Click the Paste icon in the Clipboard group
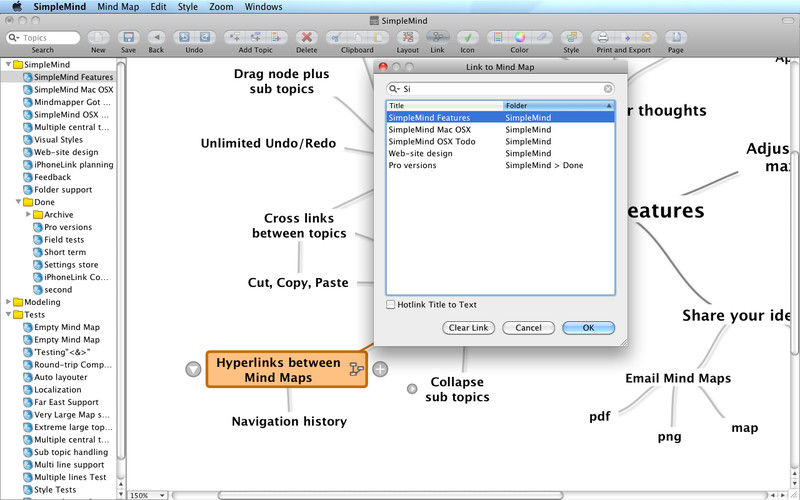 (378, 37)
